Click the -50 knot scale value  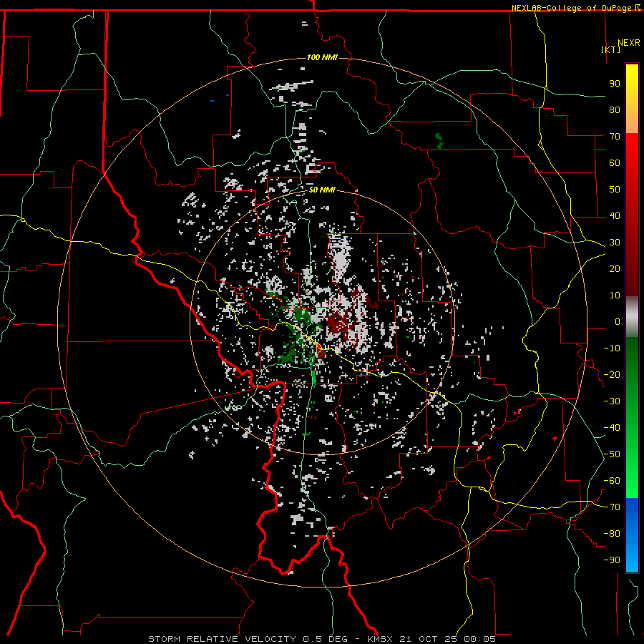[x=612, y=454]
